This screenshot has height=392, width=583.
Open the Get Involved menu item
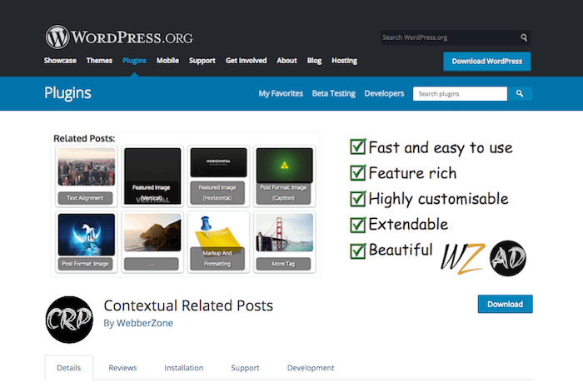(246, 61)
